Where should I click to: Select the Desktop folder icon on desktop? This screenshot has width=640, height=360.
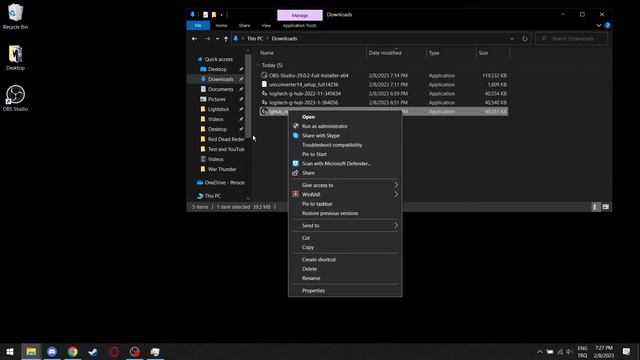(15, 58)
